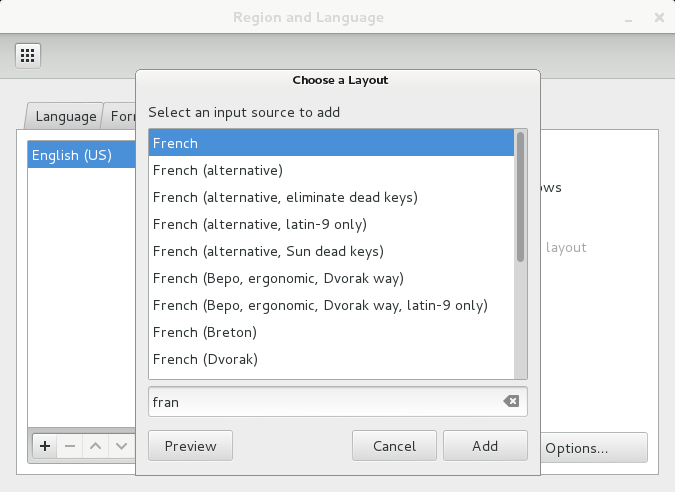Cancel the Choose a Layout dialog

coord(394,446)
